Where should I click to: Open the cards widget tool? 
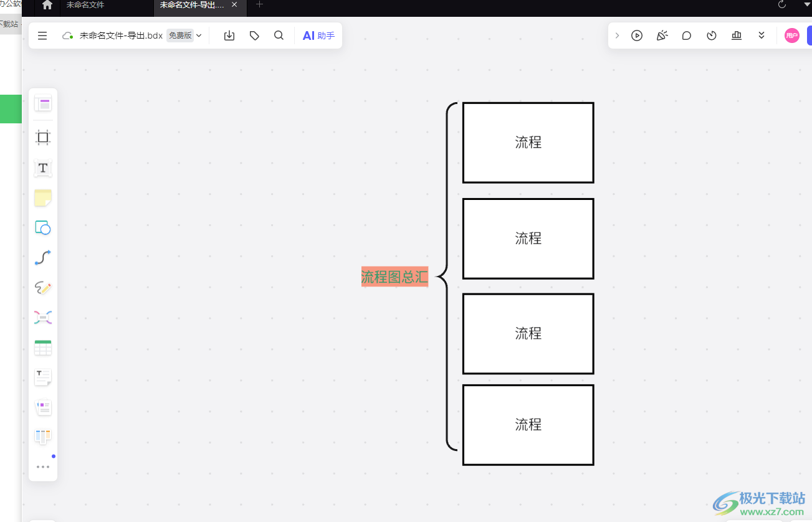(43, 407)
